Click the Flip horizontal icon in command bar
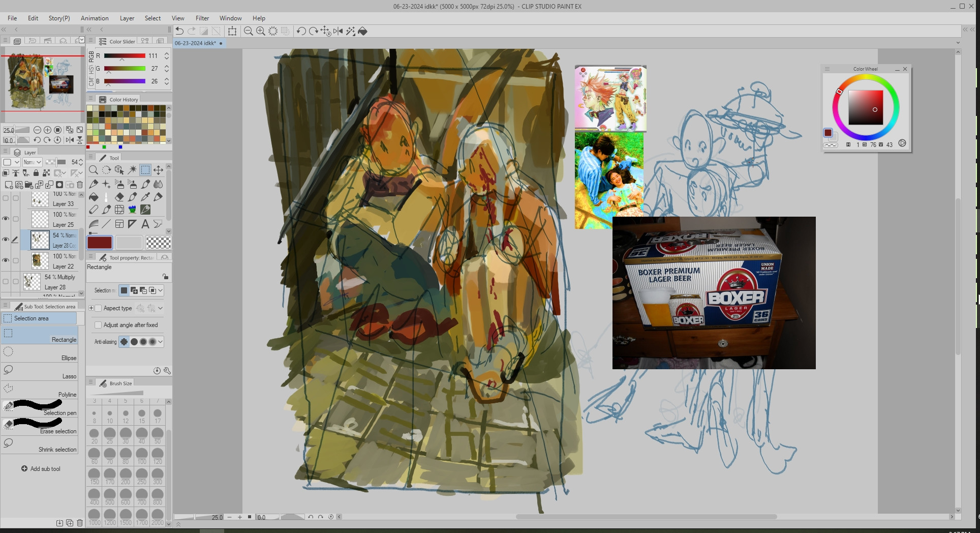The height and width of the screenshot is (533, 980). pyautogui.click(x=338, y=31)
